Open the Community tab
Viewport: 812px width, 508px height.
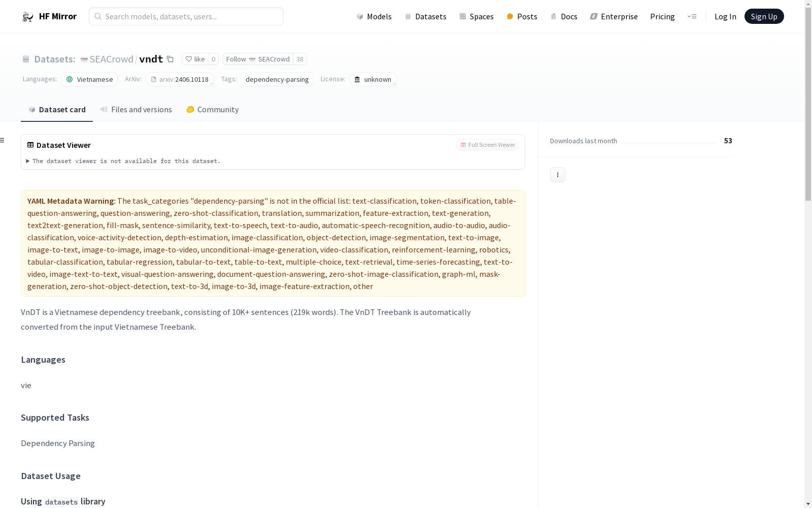coord(212,110)
